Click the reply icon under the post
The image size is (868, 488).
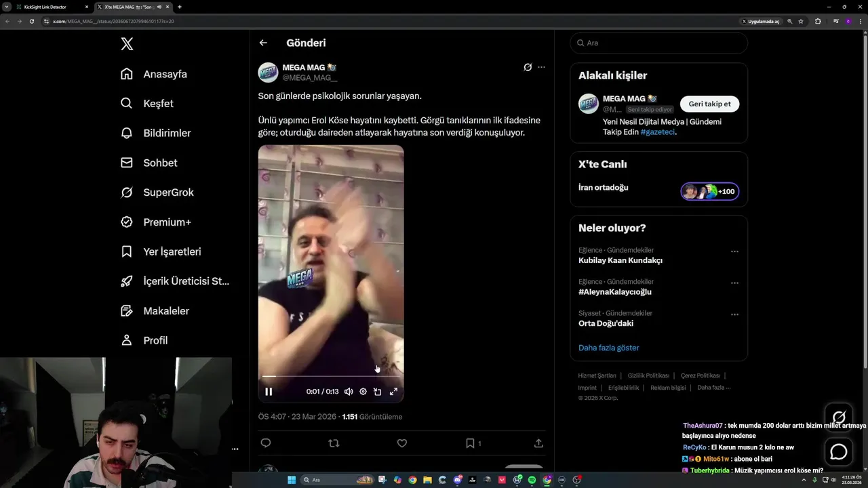click(266, 443)
